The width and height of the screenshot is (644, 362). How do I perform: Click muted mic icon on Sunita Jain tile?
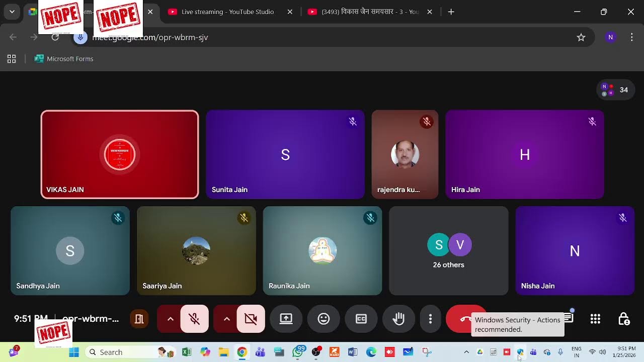(x=353, y=122)
